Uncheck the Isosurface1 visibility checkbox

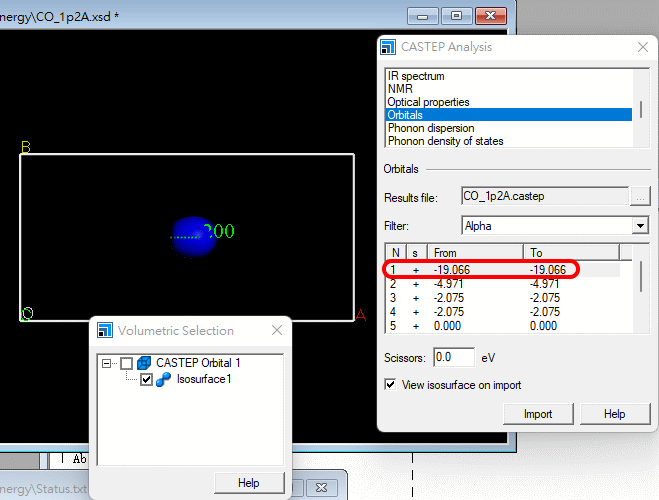(x=146, y=380)
